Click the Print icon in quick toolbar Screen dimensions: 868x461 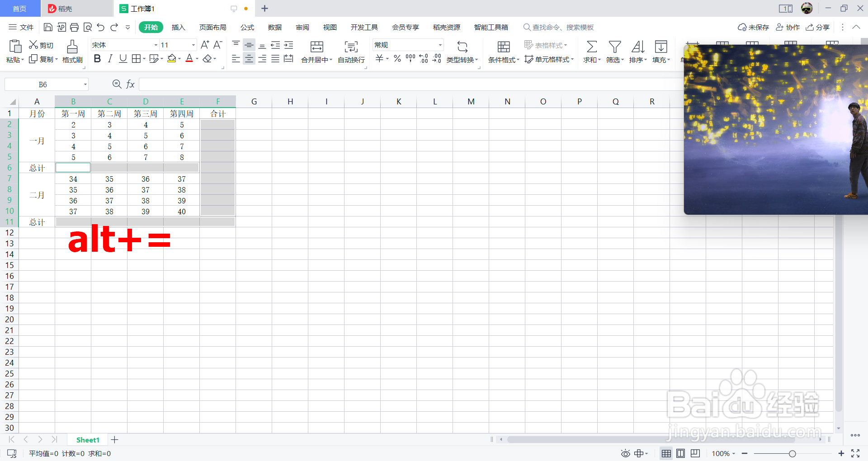pyautogui.click(x=75, y=27)
